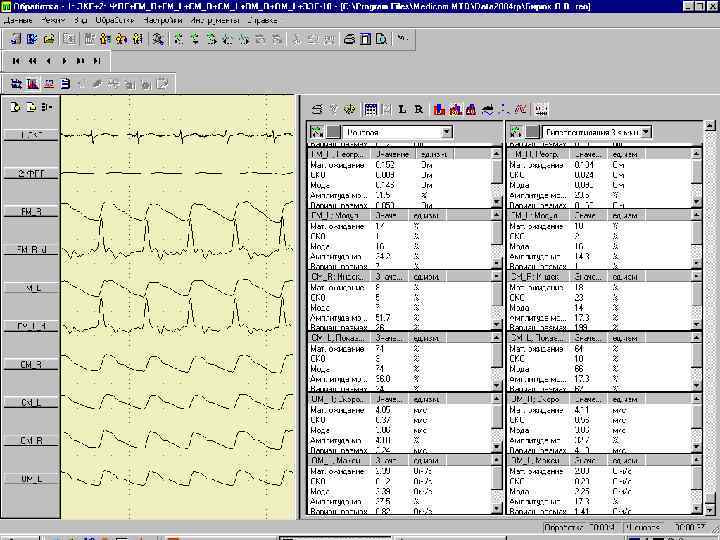This screenshot has width=720, height=540.
Task: Click the last icon in the results toolbar
Action: pyautogui.click(x=542, y=109)
